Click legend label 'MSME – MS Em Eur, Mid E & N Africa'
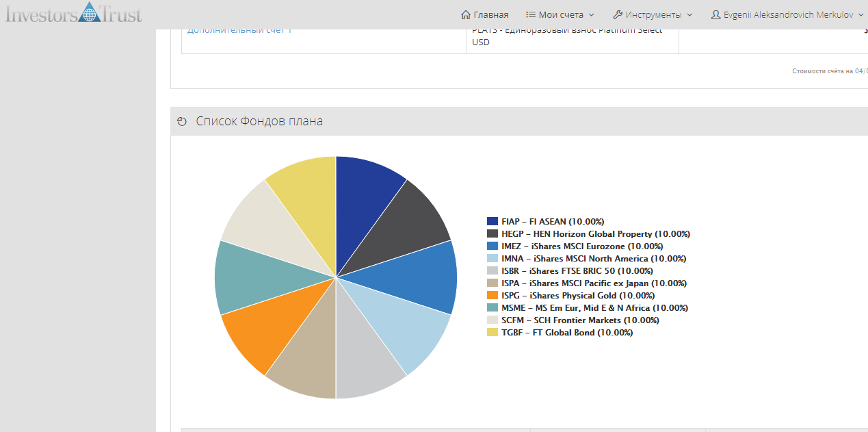This screenshot has height=432, width=868. pos(595,308)
